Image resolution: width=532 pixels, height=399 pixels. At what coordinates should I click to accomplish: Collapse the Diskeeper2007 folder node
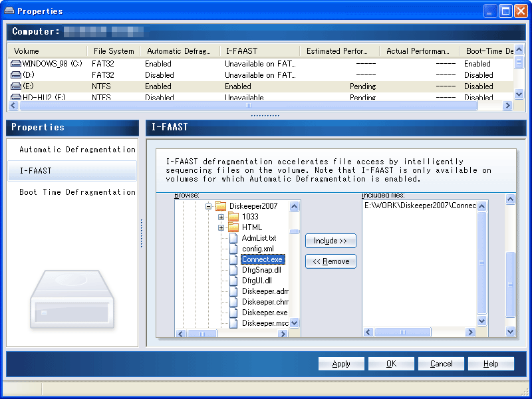point(209,206)
